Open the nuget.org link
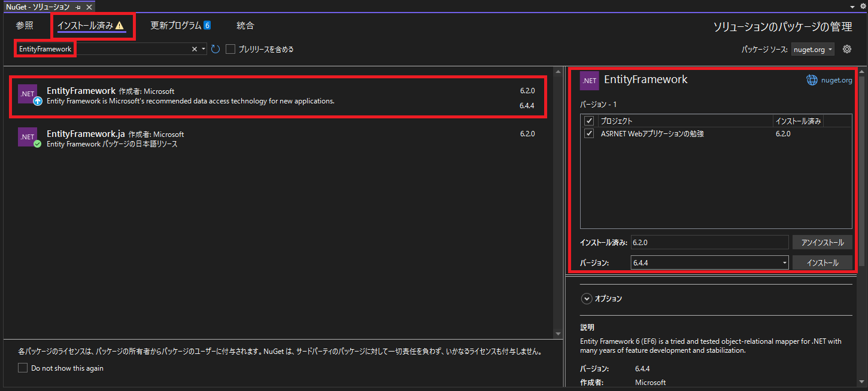Viewport: 868px width, 391px height. coord(836,80)
